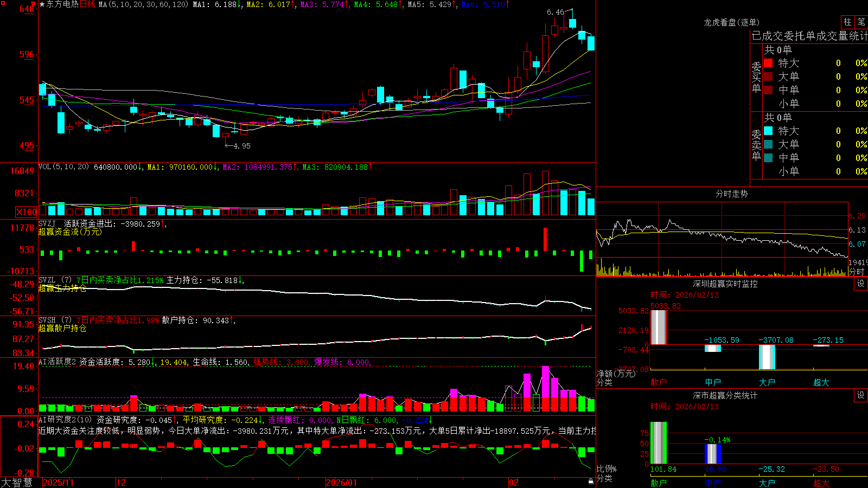The height and width of the screenshot is (488, 868).
Task: Click the SVZJ indicator label
Action: coord(47,223)
